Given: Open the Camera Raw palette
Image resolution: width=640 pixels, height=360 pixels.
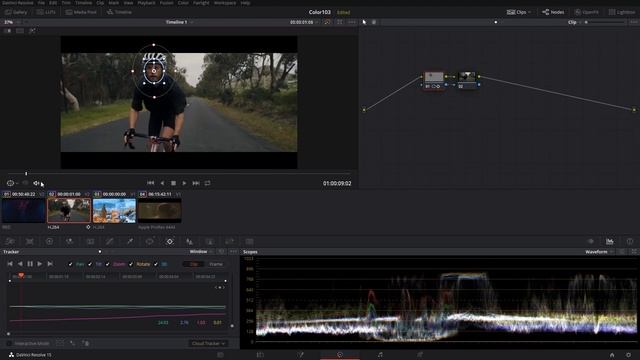Looking at the screenshot, I should 10,242.
